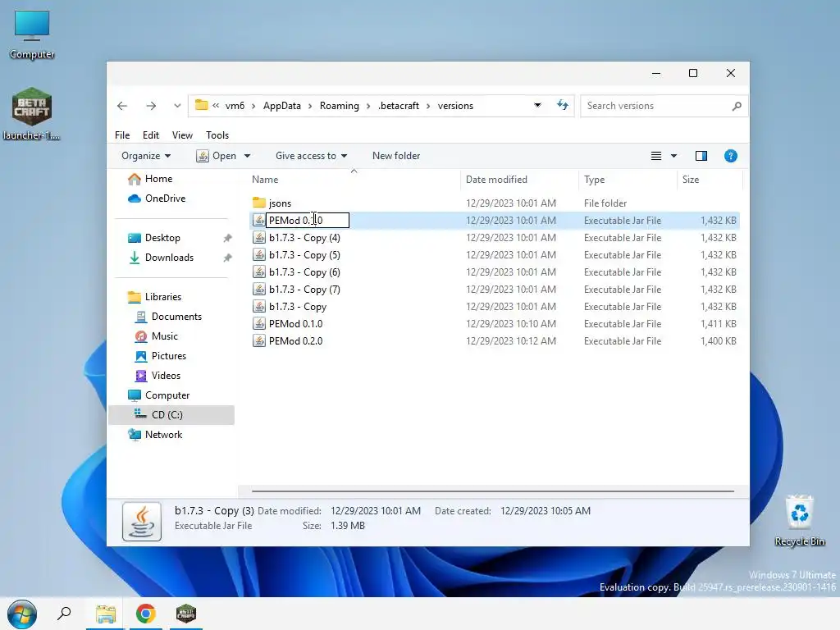Expand the Give access to dropdown
The height and width of the screenshot is (630, 840).
[x=311, y=156]
